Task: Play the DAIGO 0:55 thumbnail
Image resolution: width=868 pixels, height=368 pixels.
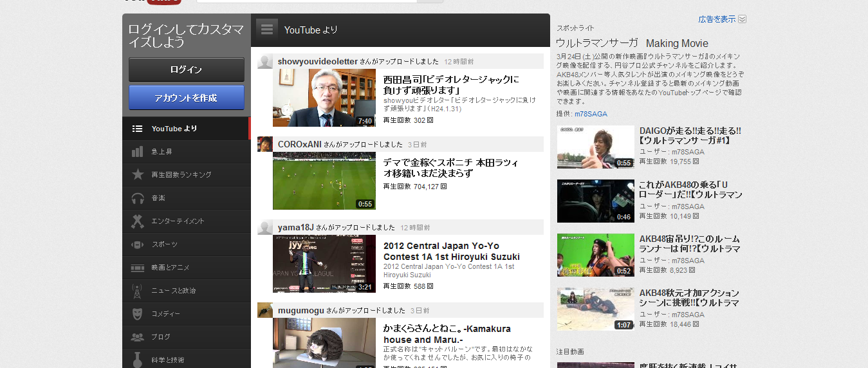Action: tap(596, 147)
